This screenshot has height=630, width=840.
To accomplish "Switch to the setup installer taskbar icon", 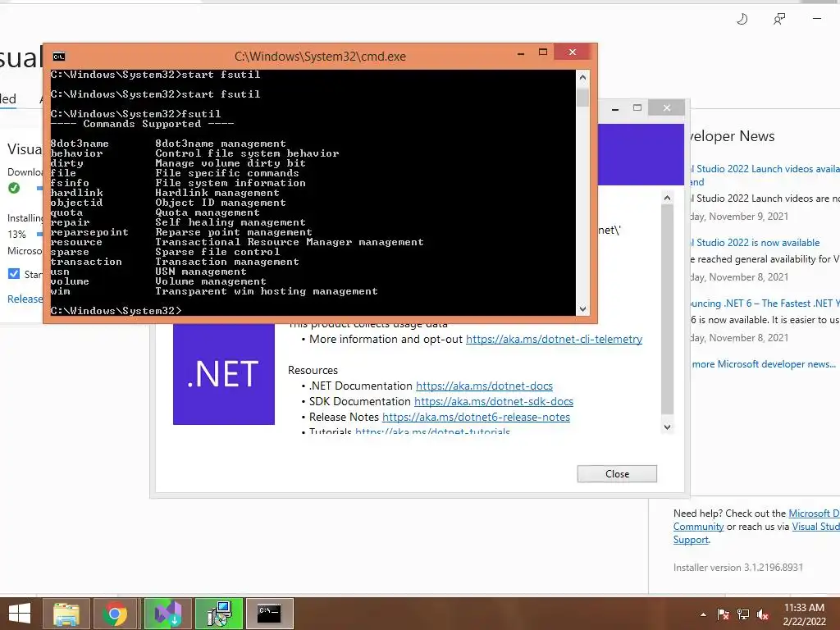I will (219, 614).
